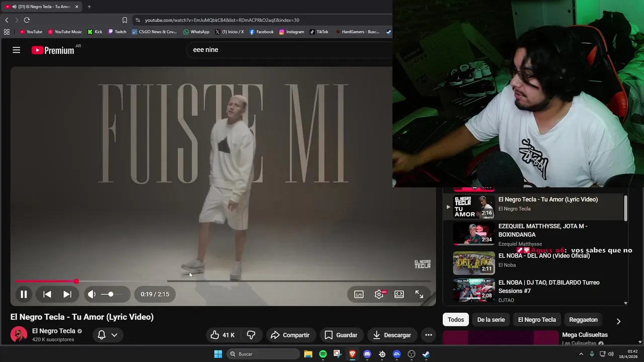Dislike the video with thumbs down
Screen dimensions: 644x362
coord(251,335)
